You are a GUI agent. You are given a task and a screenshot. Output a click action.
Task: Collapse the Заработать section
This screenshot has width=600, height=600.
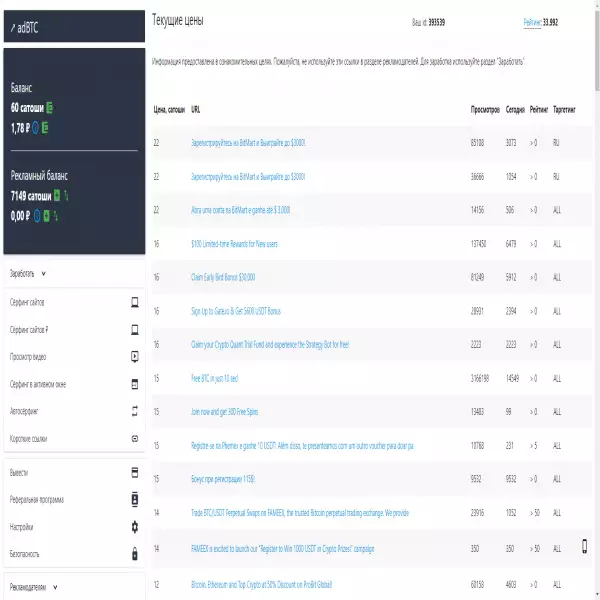pos(28,273)
